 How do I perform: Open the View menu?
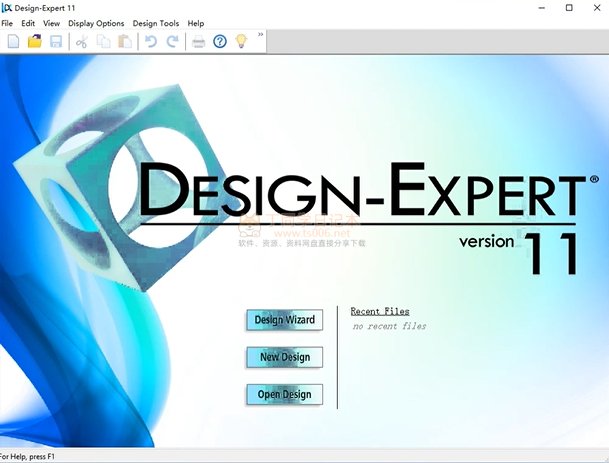[51, 23]
